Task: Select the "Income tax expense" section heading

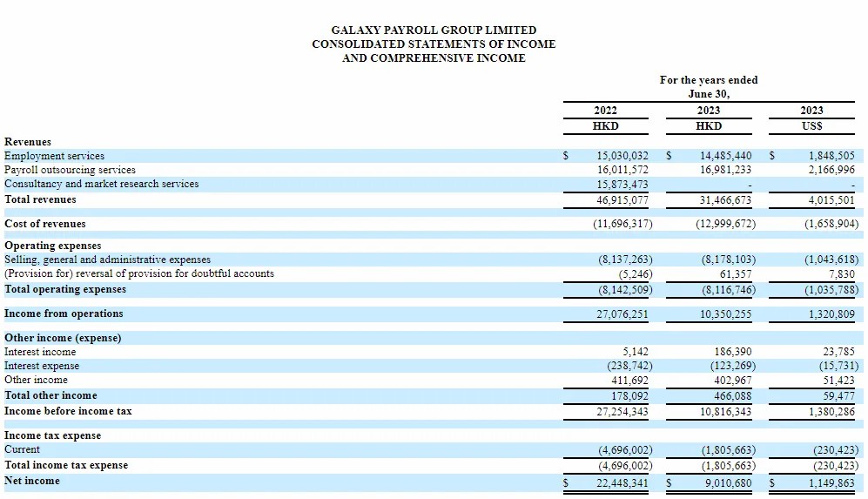Action: [52, 435]
